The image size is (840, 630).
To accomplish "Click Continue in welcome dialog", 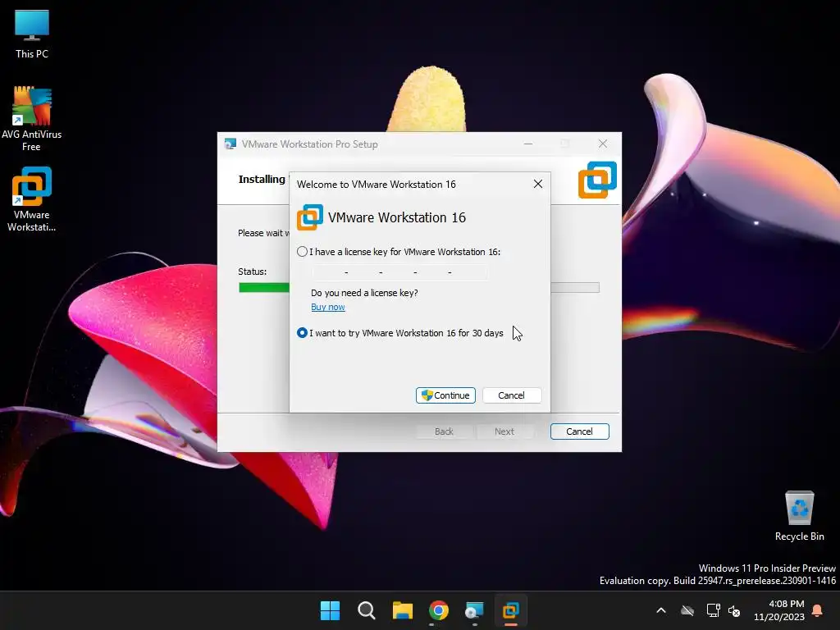I will click(x=445, y=395).
